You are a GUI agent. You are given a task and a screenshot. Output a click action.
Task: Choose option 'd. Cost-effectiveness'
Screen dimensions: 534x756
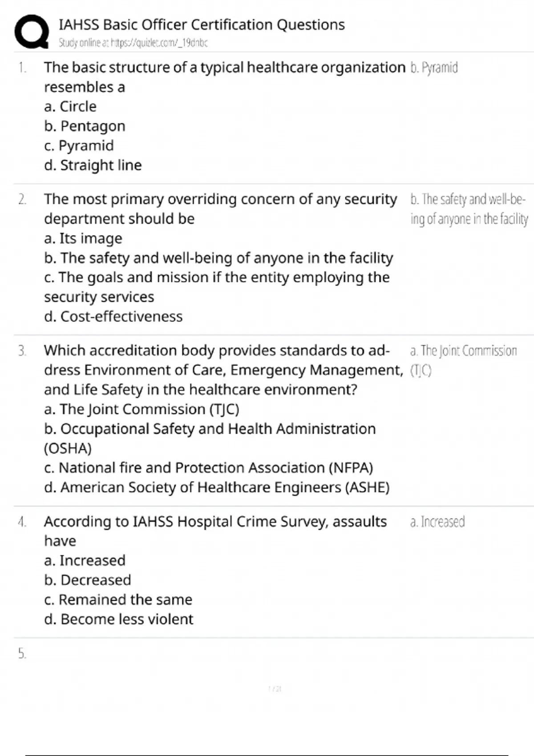pos(113,317)
